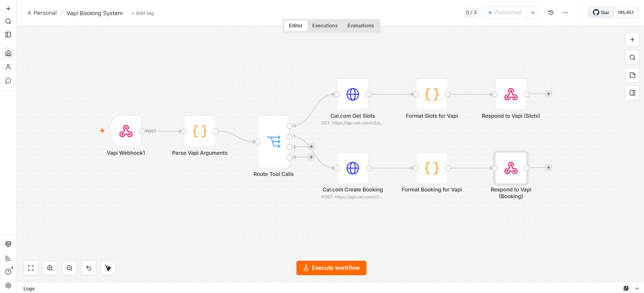Go to the Home overview icon
Viewport: 644px width, 293px height.
tap(8, 53)
